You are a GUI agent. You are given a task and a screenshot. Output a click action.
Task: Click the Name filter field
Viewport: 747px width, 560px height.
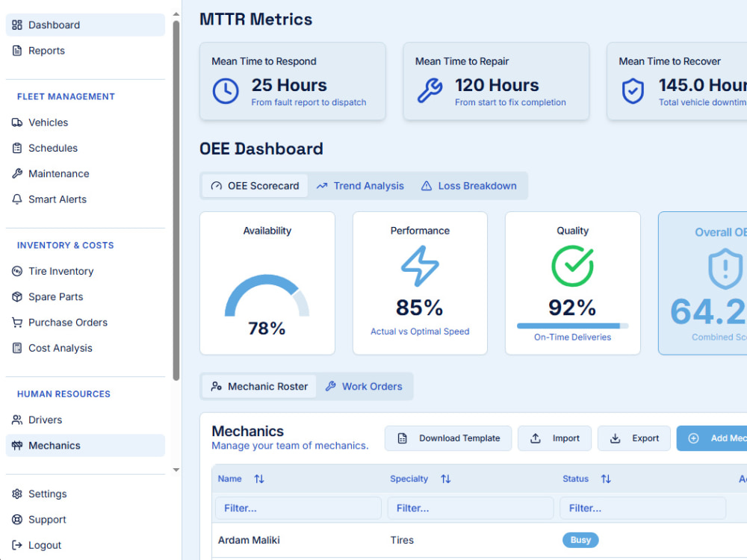298,508
